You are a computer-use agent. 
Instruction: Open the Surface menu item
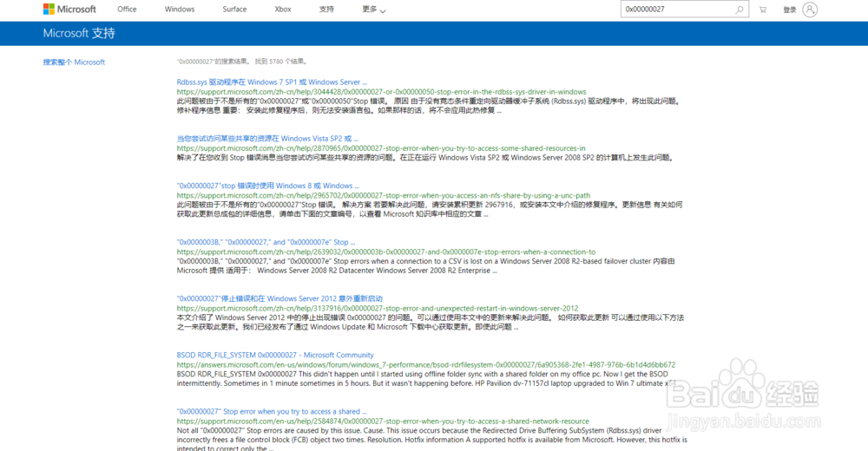point(234,10)
